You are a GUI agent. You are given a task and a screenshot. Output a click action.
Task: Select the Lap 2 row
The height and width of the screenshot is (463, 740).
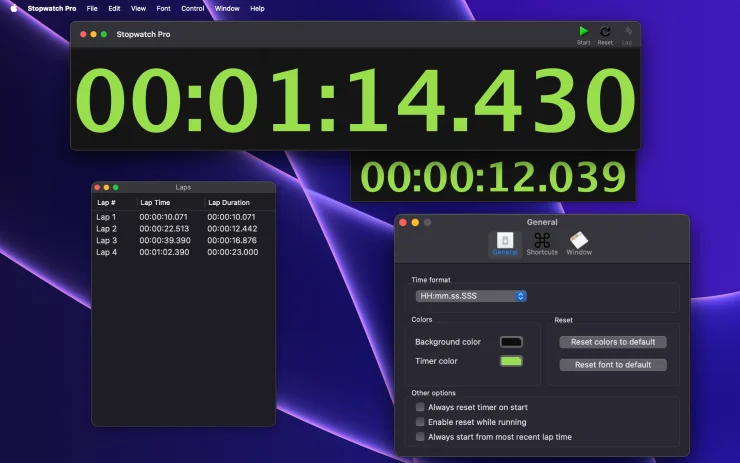(183, 229)
